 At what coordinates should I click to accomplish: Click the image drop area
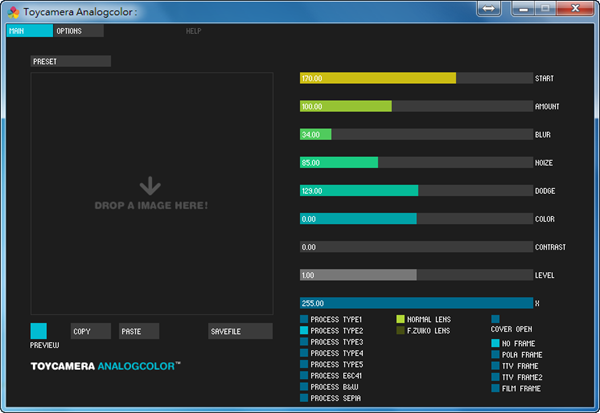point(152,194)
